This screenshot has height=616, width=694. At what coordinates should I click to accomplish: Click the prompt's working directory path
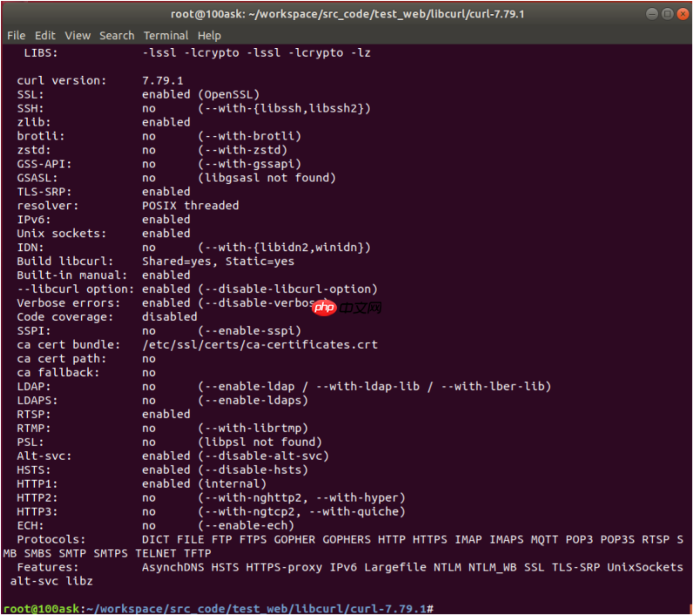pyautogui.click(x=256, y=609)
